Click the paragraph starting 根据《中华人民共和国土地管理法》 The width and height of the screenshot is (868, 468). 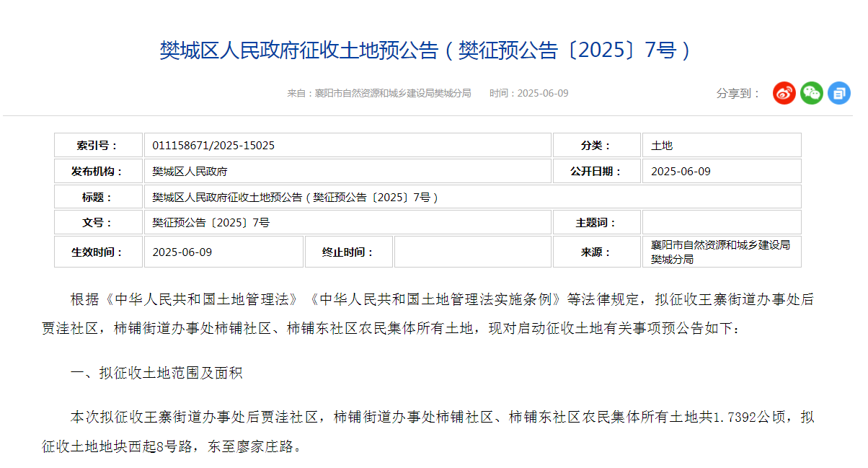428,314
